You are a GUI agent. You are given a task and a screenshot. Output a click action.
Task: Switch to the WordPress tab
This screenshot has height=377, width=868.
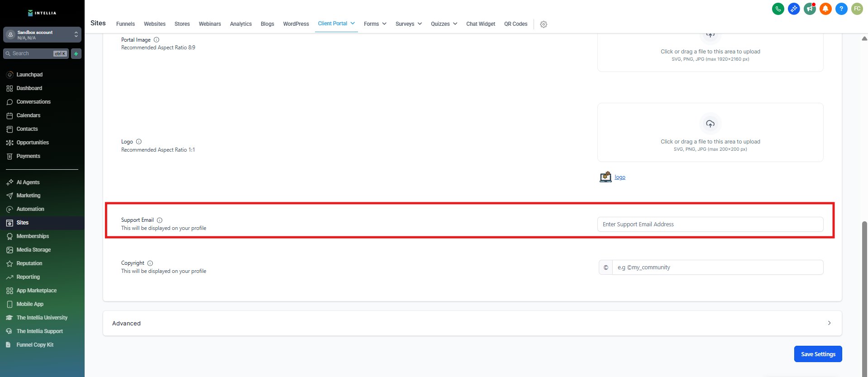tap(296, 24)
